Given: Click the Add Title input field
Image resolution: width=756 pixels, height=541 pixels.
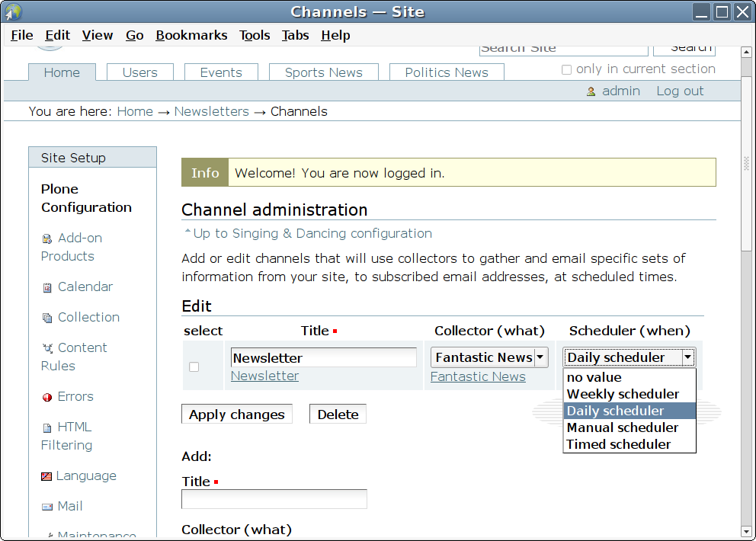Looking at the screenshot, I should click(274, 499).
